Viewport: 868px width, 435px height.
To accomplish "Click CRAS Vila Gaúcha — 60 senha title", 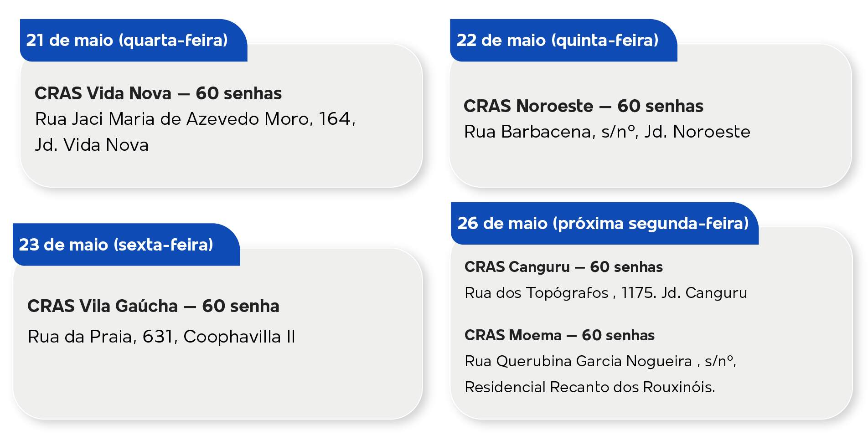I will click(153, 306).
